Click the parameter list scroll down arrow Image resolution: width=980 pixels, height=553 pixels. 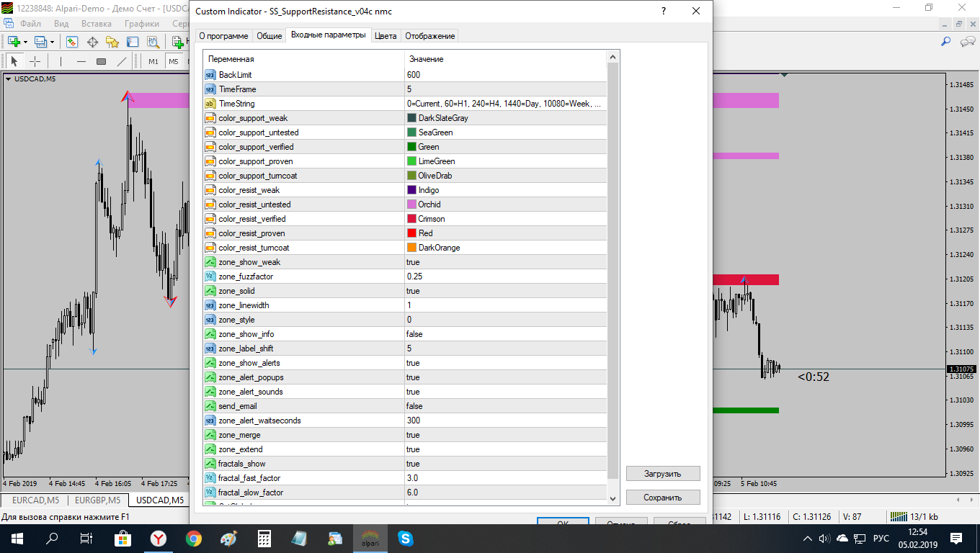click(x=613, y=498)
